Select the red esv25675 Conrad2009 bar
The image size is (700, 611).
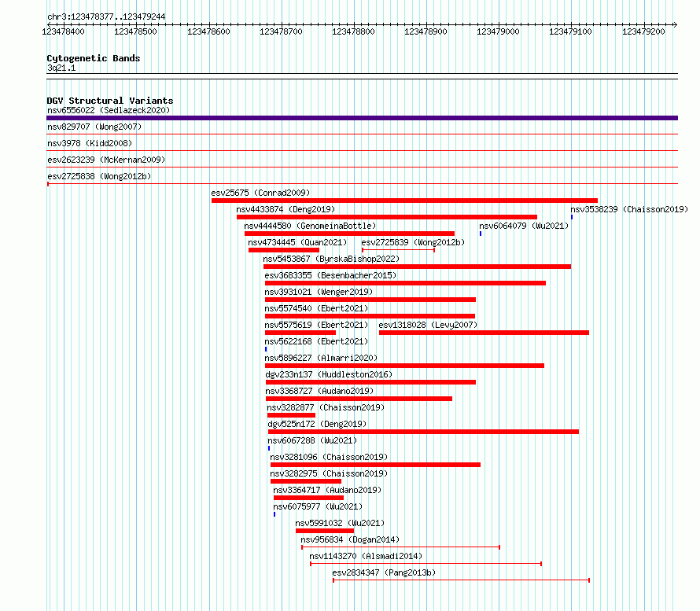[404, 201]
